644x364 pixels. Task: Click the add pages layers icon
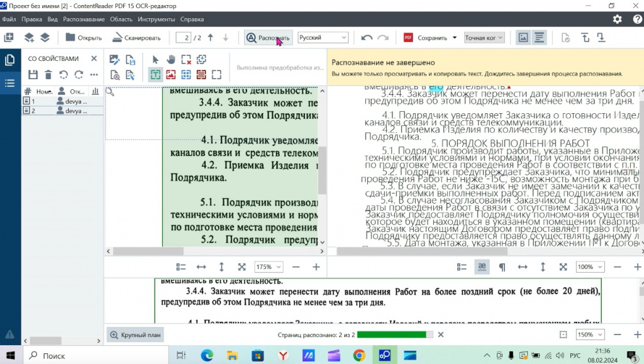29,37
